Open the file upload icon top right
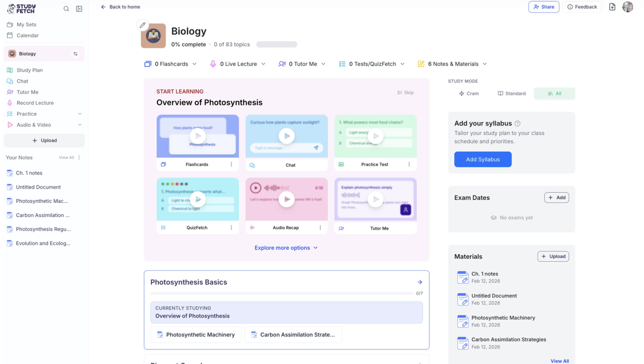The image size is (644, 364). [x=612, y=7]
